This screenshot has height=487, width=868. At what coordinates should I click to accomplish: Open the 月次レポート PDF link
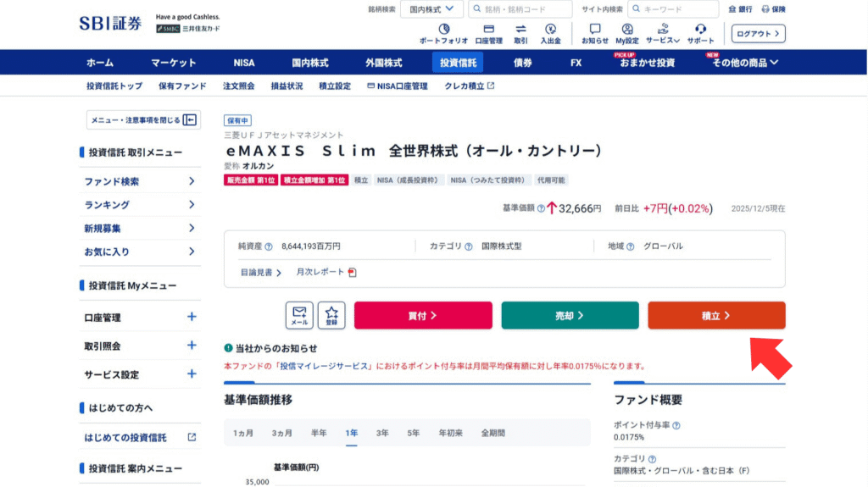pyautogui.click(x=326, y=272)
